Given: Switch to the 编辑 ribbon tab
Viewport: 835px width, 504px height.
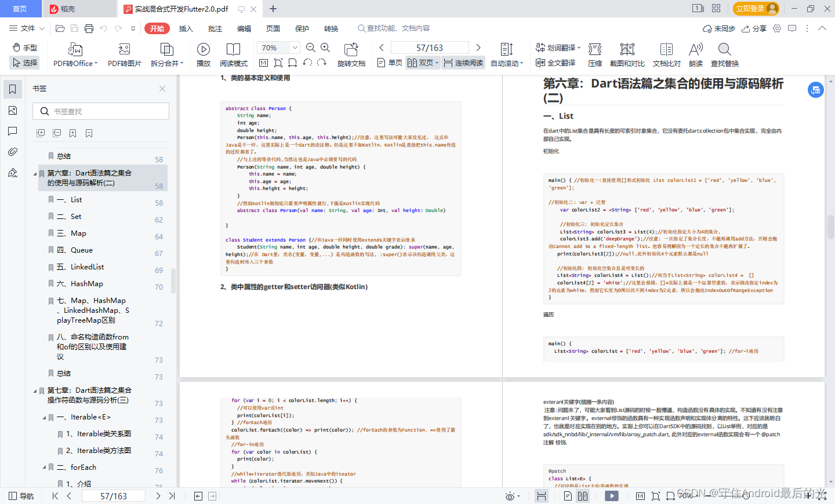Looking at the screenshot, I should click(244, 28).
